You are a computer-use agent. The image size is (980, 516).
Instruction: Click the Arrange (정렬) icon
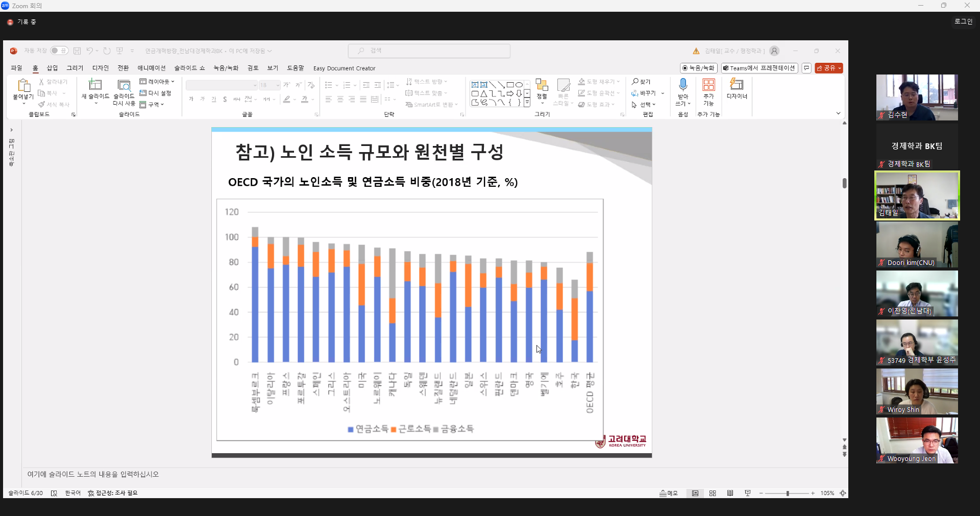click(x=542, y=85)
